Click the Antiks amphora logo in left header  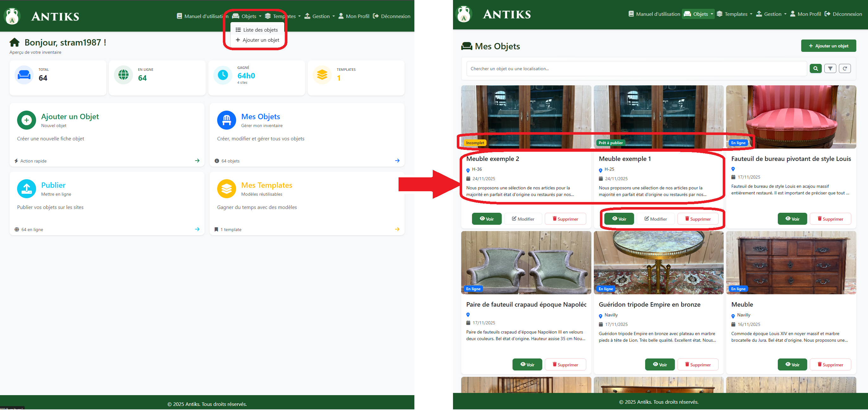click(12, 16)
